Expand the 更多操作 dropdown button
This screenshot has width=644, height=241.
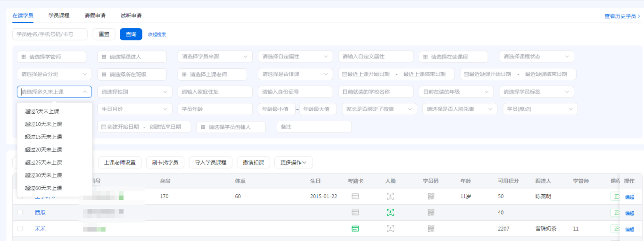click(293, 163)
